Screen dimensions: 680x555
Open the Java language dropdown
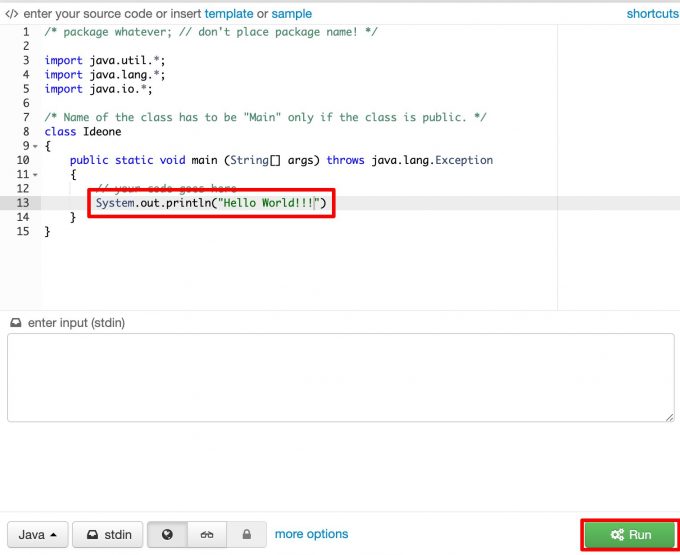click(x=38, y=535)
